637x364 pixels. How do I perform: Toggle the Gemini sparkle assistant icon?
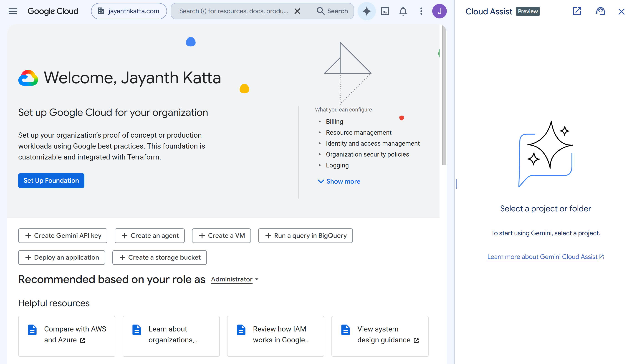tap(367, 11)
